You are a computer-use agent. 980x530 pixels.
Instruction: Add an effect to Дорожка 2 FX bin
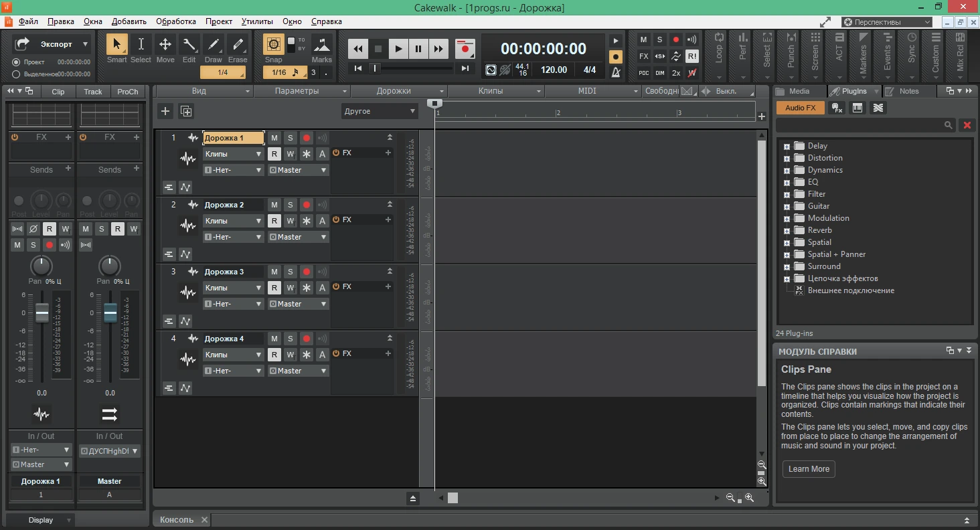point(388,219)
